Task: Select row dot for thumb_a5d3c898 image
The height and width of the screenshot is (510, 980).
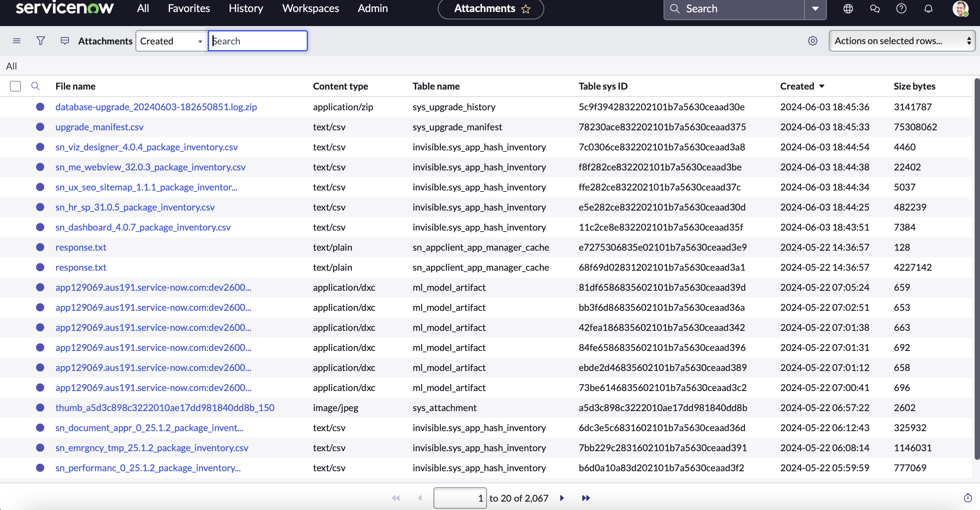Action: click(40, 407)
